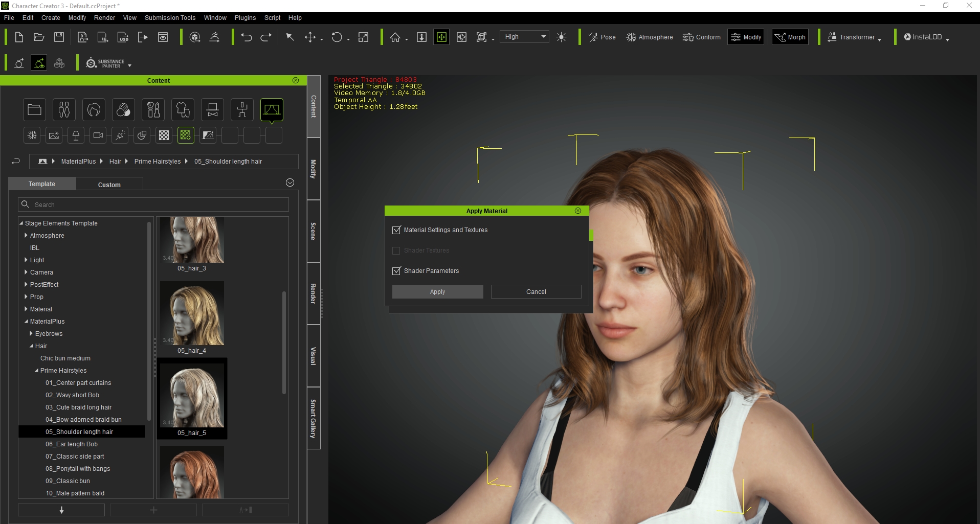Toggle the green highlighted viewport move-mode icon

(441, 37)
